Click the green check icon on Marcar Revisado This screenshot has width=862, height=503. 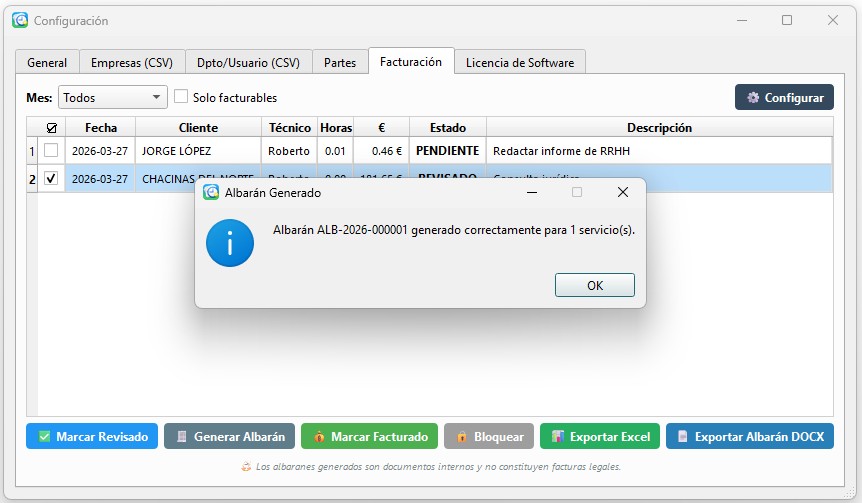click(x=44, y=437)
